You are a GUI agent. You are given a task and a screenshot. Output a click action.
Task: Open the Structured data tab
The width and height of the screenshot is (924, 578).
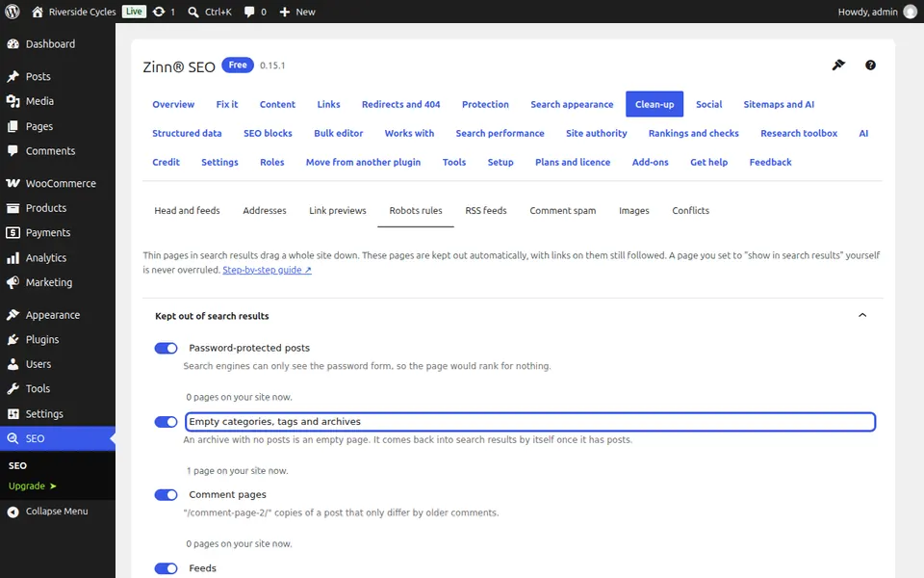[x=187, y=133]
